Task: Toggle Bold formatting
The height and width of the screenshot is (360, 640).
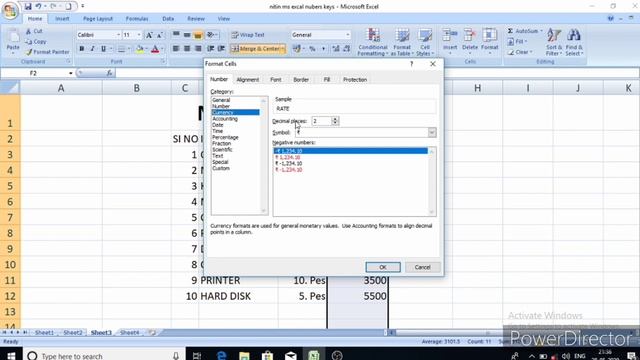Action: [x=82, y=49]
